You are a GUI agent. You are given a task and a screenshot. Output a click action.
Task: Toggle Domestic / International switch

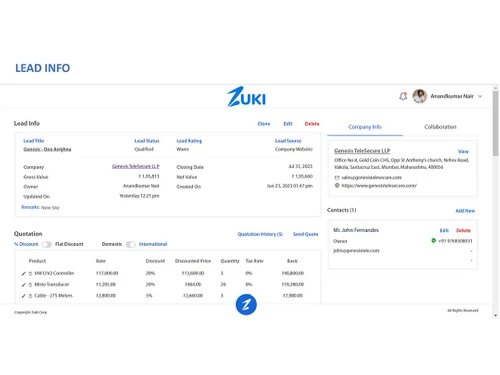pyautogui.click(x=131, y=244)
